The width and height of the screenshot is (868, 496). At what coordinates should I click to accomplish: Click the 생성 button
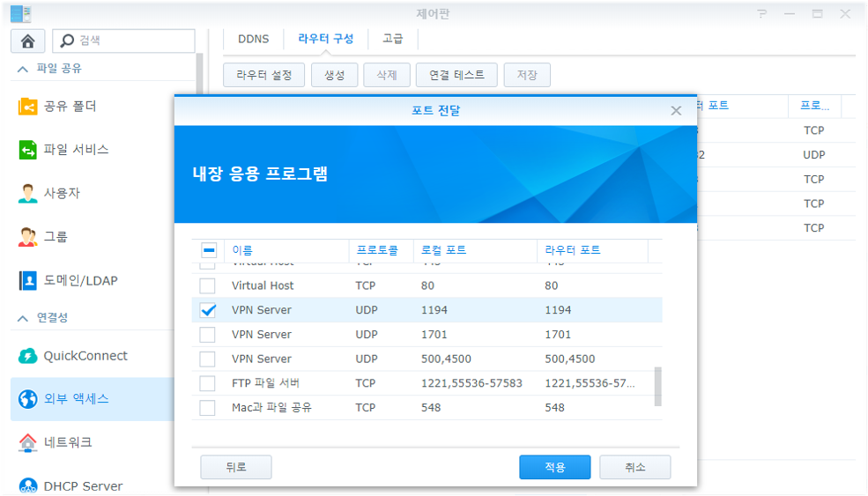334,75
